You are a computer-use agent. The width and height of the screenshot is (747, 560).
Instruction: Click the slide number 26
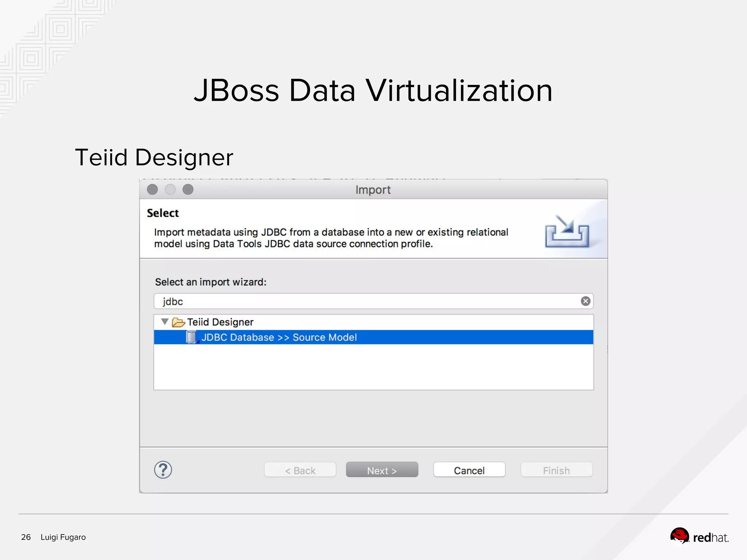(26, 537)
